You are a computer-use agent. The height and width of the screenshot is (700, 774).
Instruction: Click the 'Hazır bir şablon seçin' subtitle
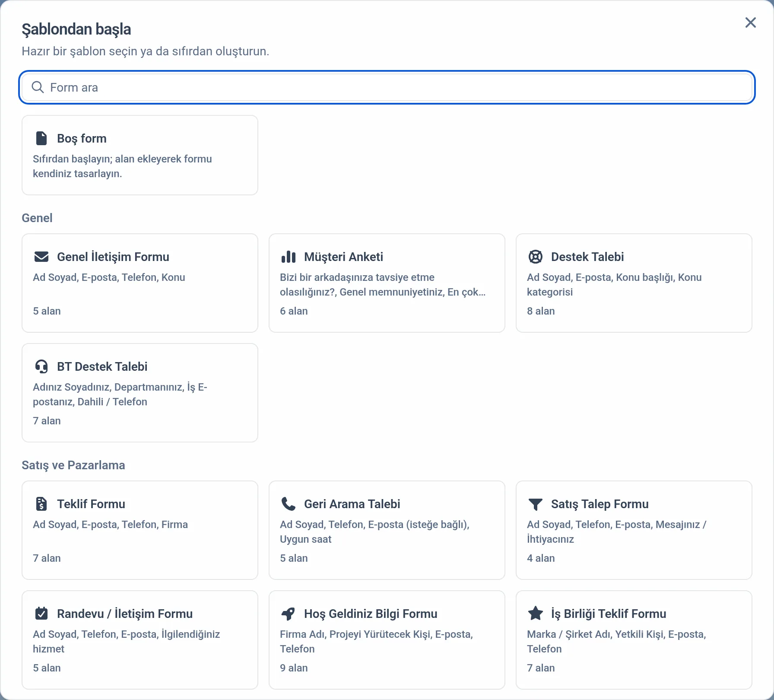[x=146, y=51]
